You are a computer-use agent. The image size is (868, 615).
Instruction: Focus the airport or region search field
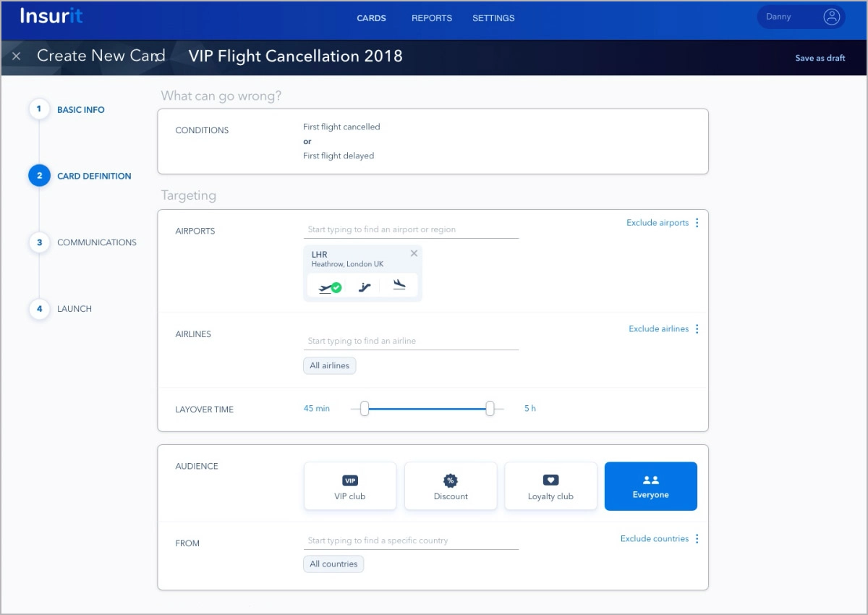point(411,229)
